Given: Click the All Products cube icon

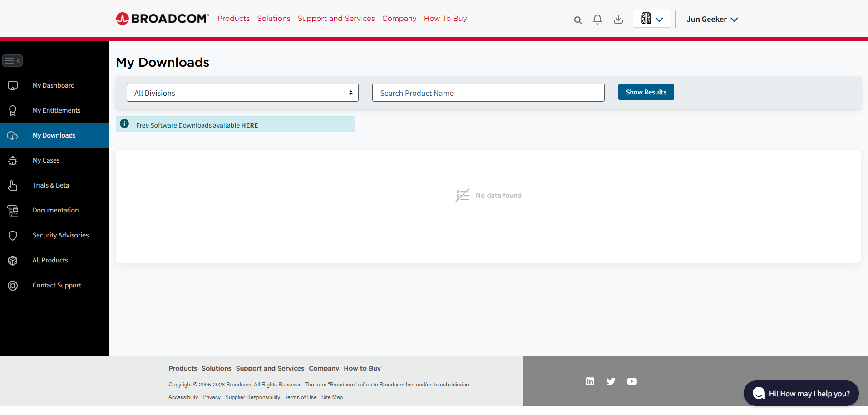Looking at the screenshot, I should click(13, 261).
